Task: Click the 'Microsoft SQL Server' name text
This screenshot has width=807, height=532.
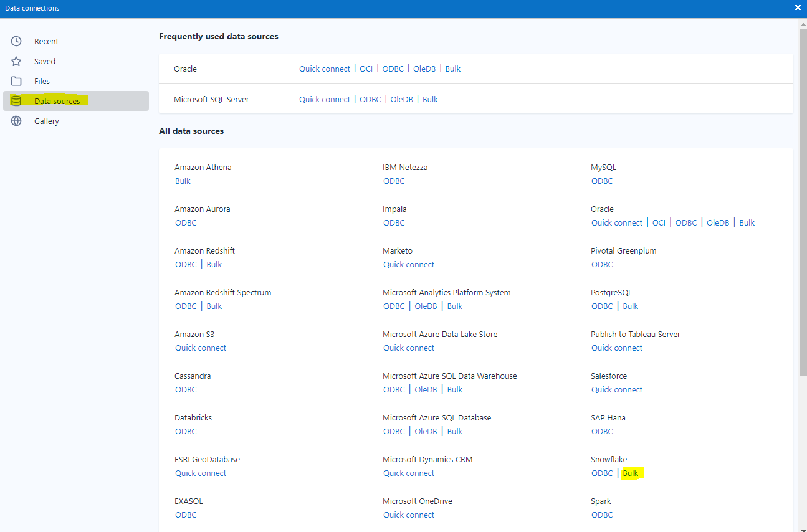Action: click(211, 99)
